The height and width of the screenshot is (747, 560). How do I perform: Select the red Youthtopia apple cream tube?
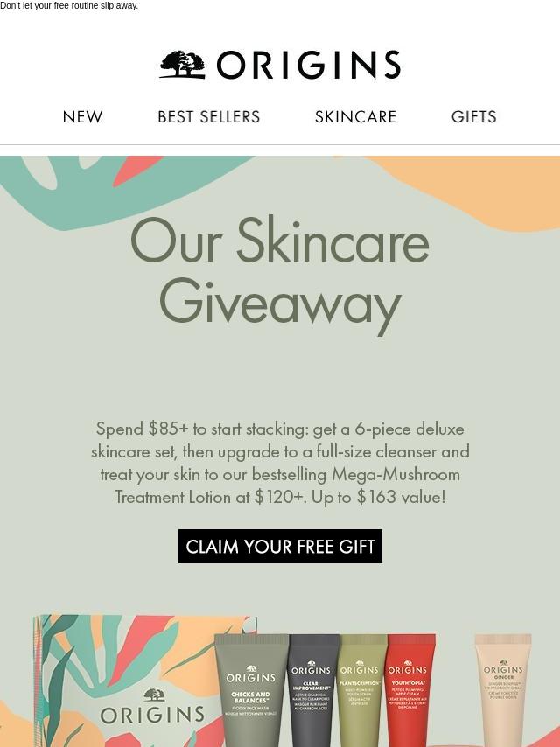409,690
